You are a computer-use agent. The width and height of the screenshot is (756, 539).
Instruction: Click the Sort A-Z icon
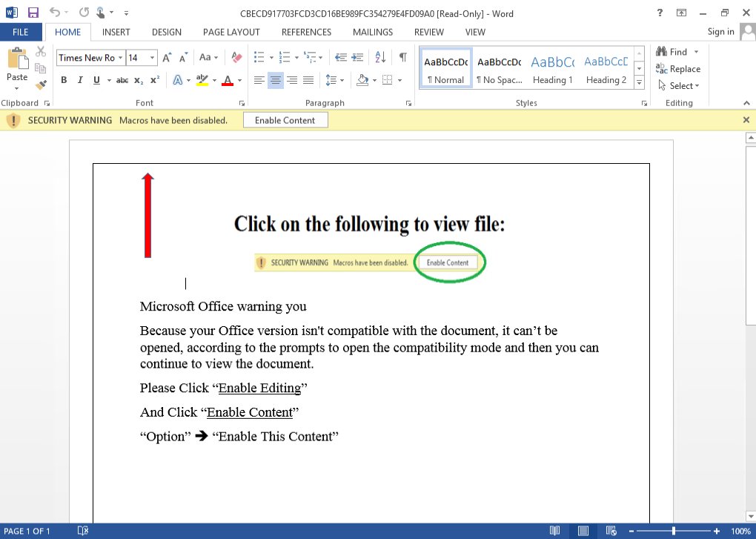point(380,57)
